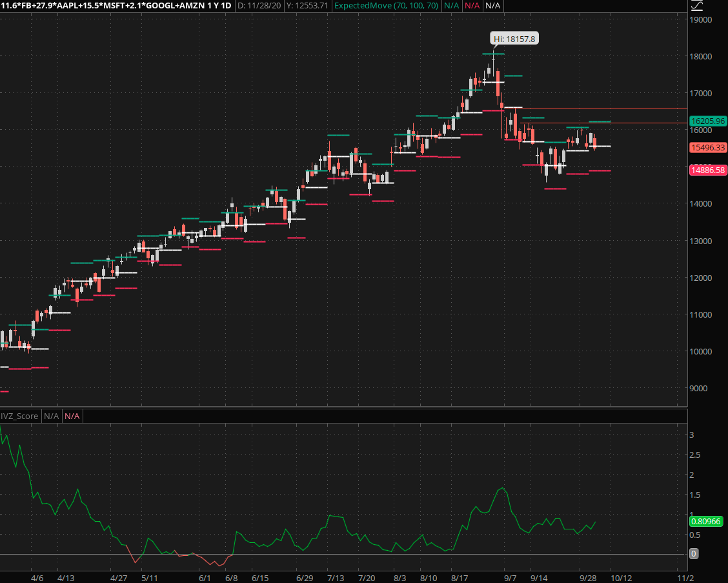Click the red 14886.58 price axis label
Image resolution: width=728 pixels, height=583 pixels.
[708, 170]
